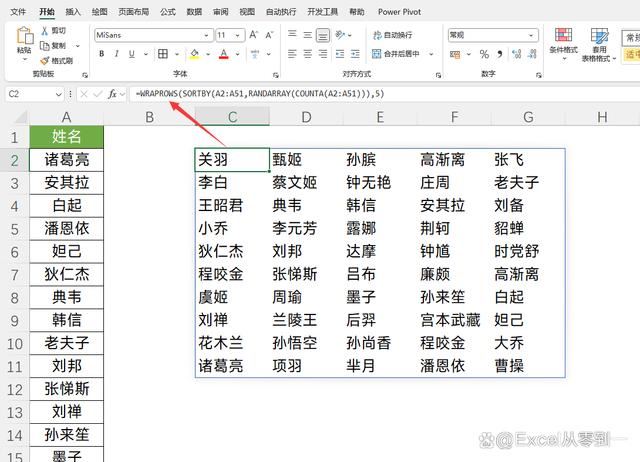
Task: Align text right
Action: (x=323, y=54)
